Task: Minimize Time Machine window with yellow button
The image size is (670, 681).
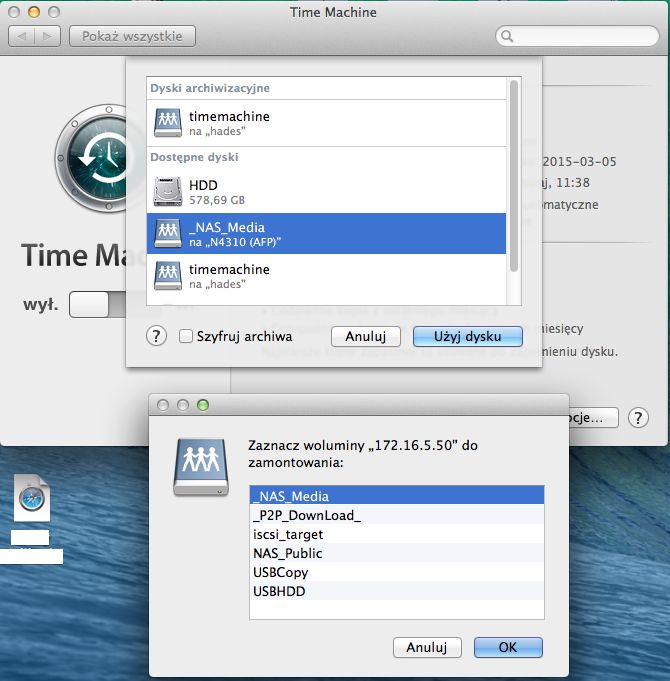Action: pos(34,12)
